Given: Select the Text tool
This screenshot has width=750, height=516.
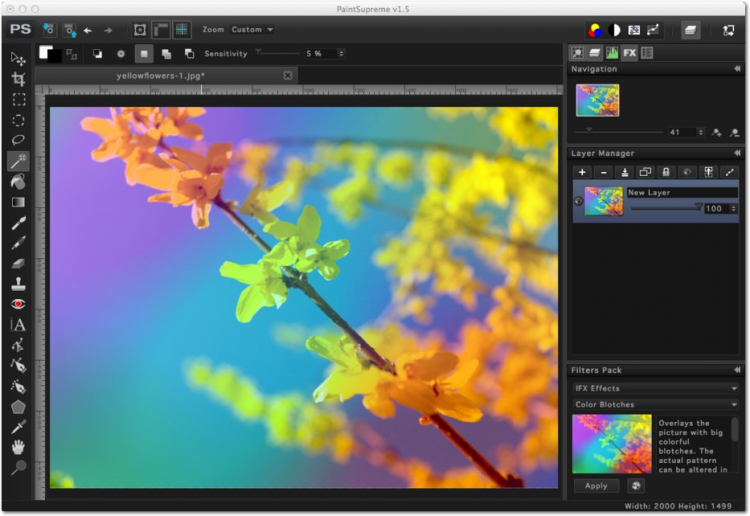Looking at the screenshot, I should [x=18, y=325].
